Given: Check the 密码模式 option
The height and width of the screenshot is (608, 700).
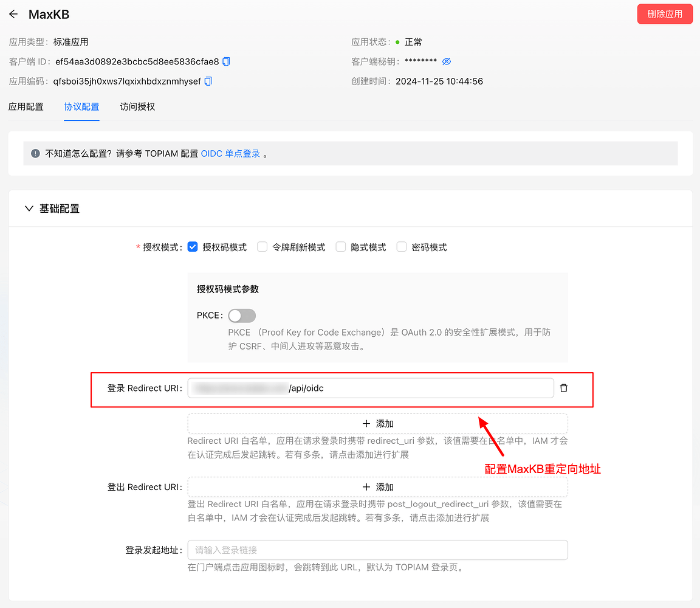Looking at the screenshot, I should coord(401,247).
